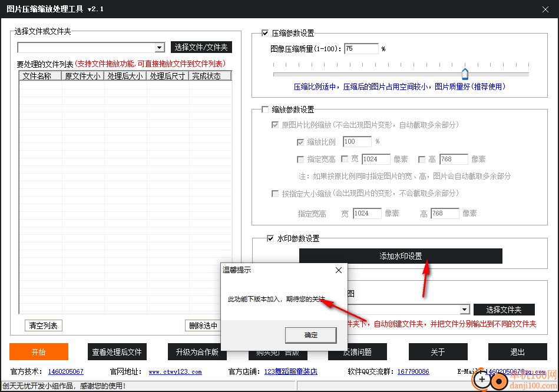The image size is (559, 392).
Task: Click the 选择文件/文件夹 button
Action: pos(201,47)
